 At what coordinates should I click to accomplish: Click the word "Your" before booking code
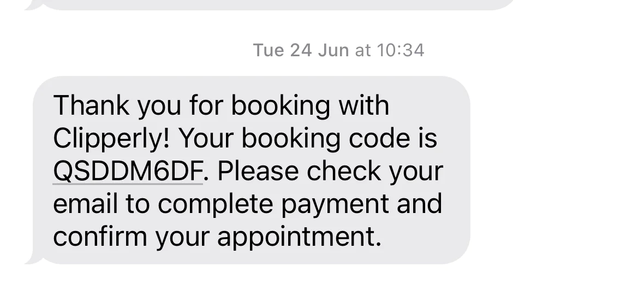click(x=206, y=139)
